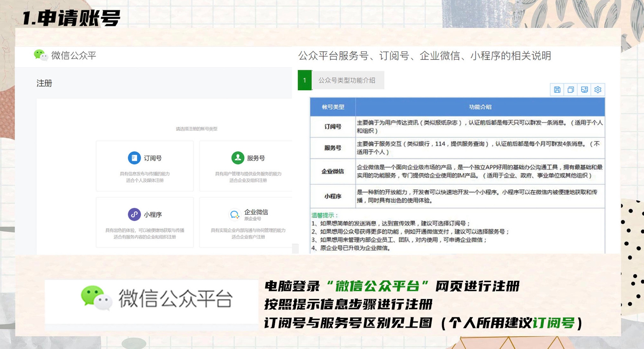Click the 微信公众平 header text
Viewport: 644px width, 349px height.
point(74,56)
